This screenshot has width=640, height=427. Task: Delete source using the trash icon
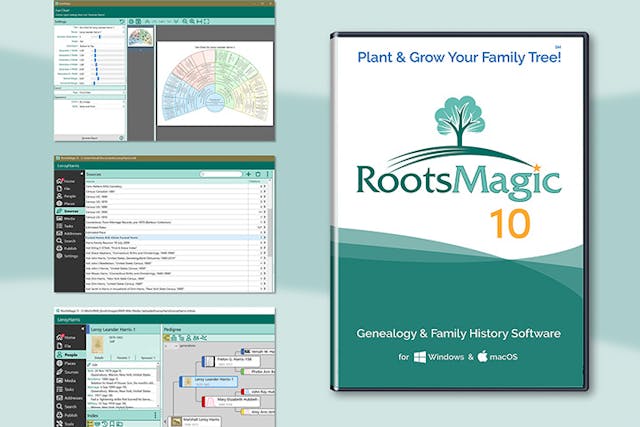click(258, 174)
